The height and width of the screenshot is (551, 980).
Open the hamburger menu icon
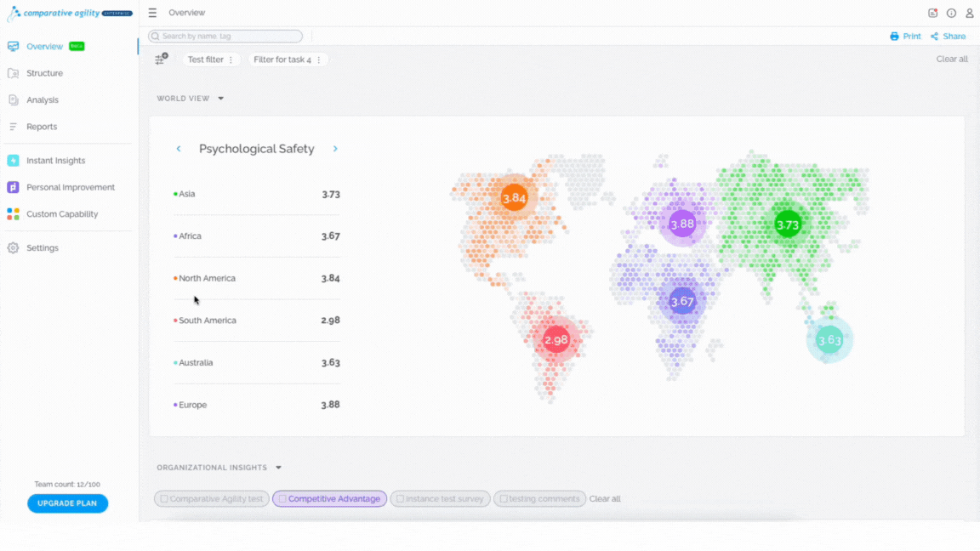point(152,13)
